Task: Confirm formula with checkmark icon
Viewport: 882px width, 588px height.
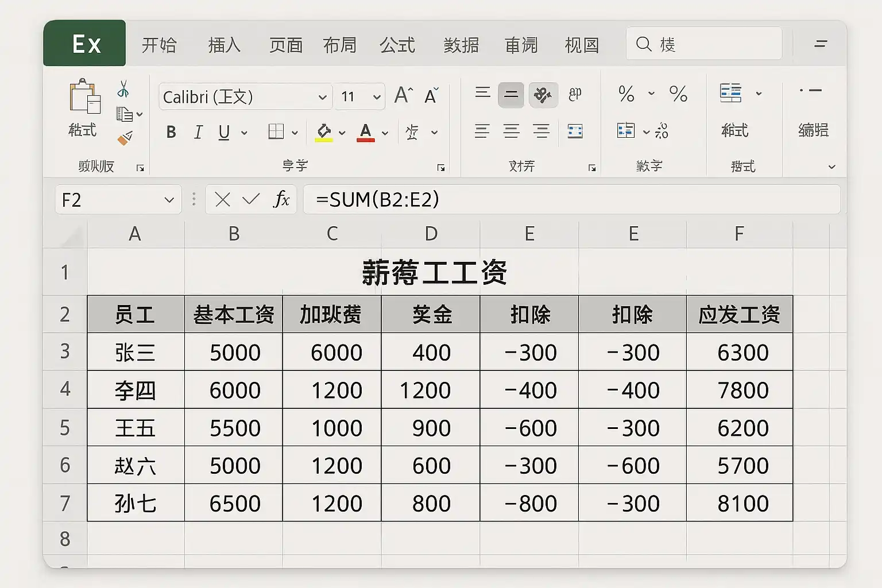Action: (x=251, y=199)
